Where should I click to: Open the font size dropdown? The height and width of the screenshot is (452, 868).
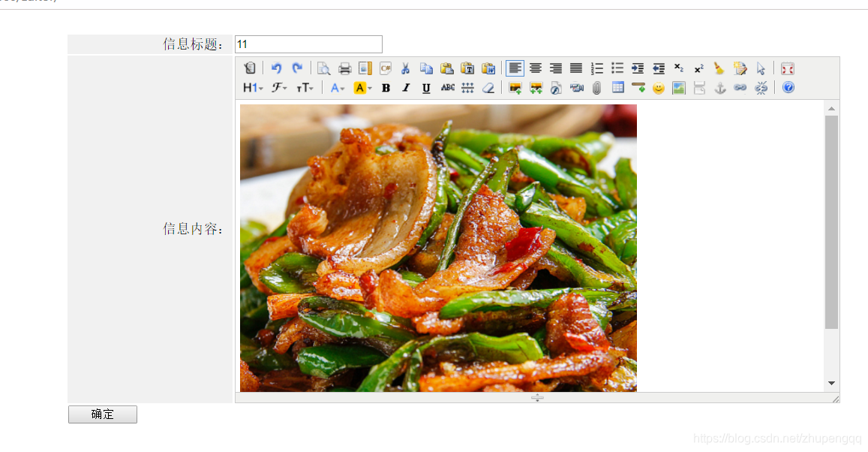305,88
